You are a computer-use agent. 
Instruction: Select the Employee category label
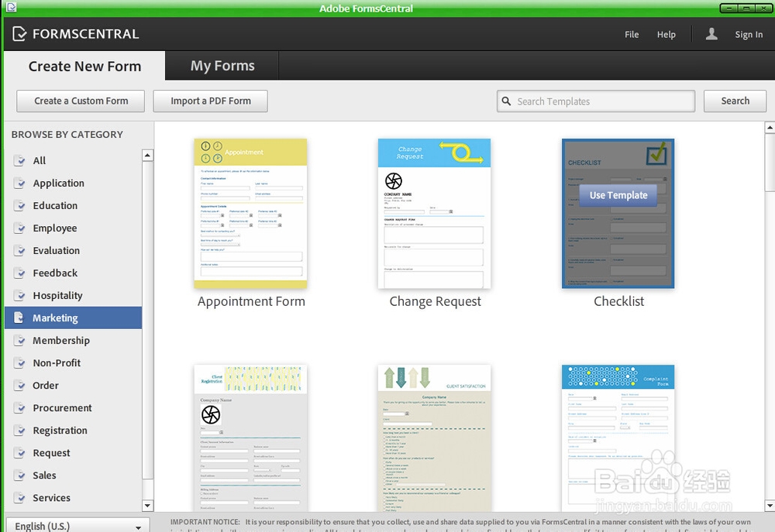click(x=55, y=228)
